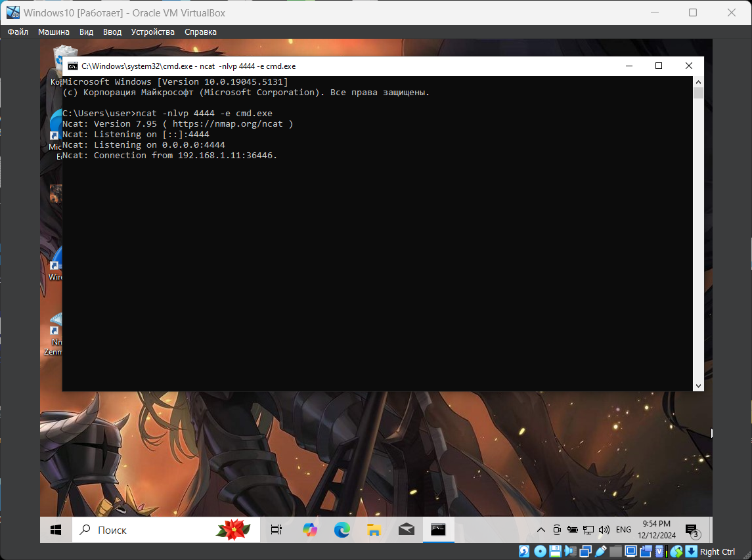Open the network tray icon
The image size is (752, 560).
click(588, 530)
